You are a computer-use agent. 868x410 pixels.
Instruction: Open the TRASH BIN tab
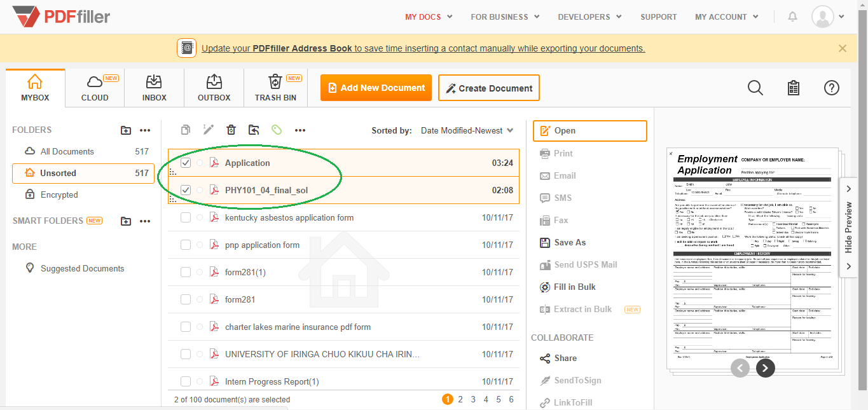pos(275,88)
